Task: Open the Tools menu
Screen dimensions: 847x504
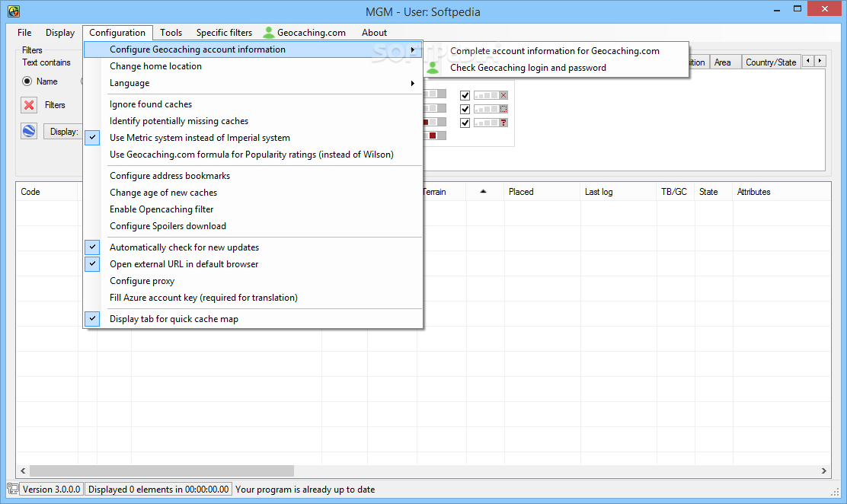Action: click(171, 33)
